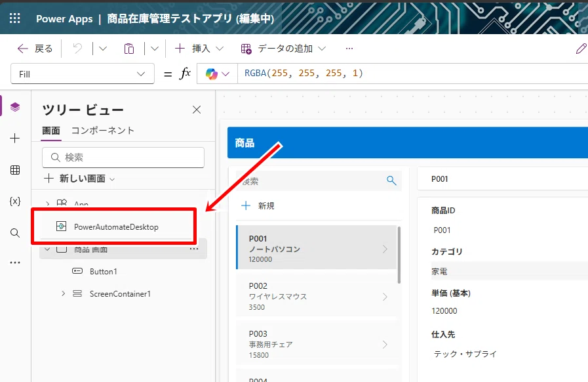Click the 仕入先 value テック・サプライ
This screenshot has width=588, height=382.
pos(465,354)
